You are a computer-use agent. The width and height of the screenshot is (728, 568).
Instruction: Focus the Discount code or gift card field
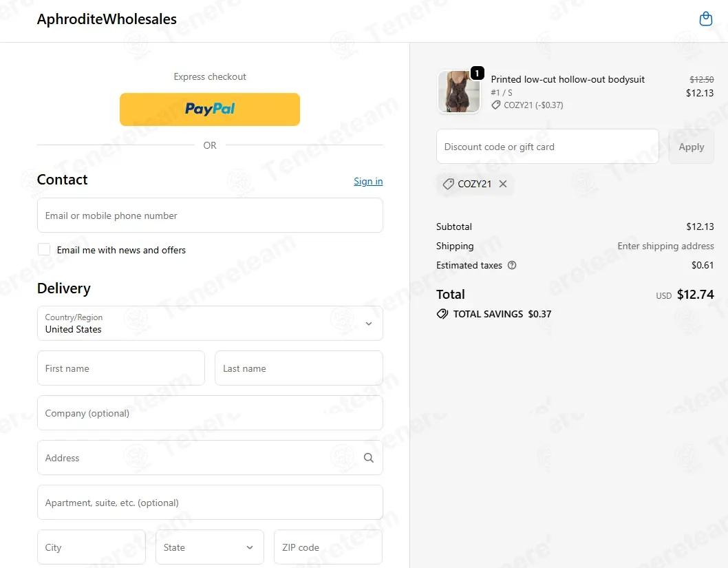(x=548, y=147)
